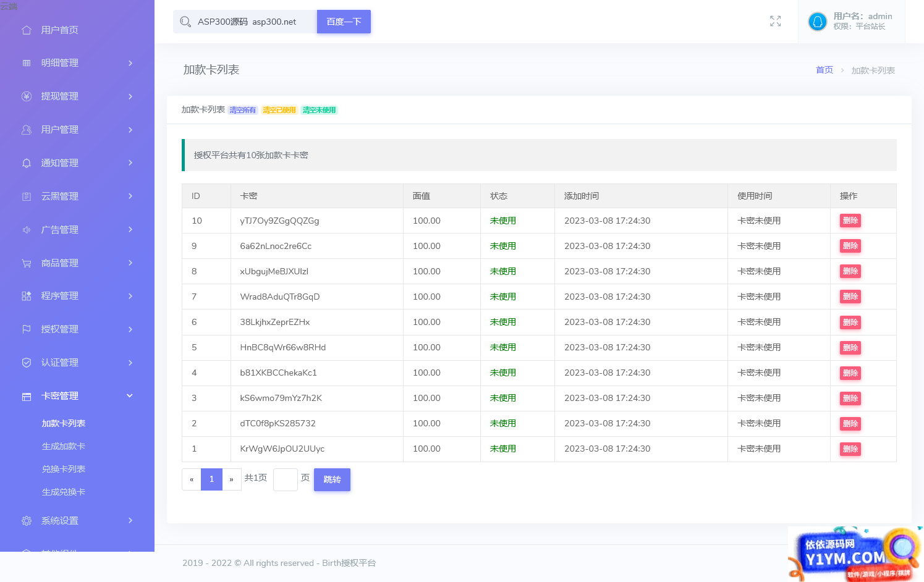Open the admin user avatar

point(817,22)
